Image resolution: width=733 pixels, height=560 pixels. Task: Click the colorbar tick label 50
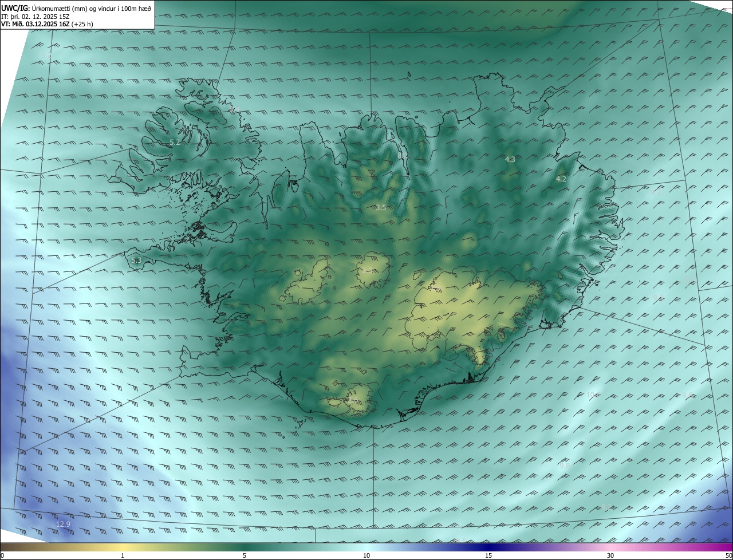tap(728, 555)
